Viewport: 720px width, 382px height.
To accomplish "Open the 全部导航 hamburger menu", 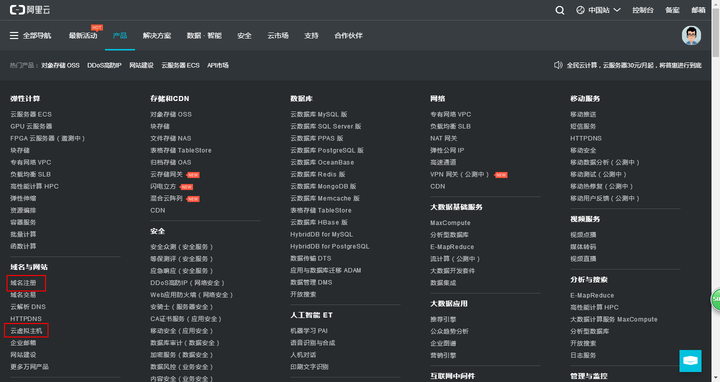I will pyautogui.click(x=30, y=35).
